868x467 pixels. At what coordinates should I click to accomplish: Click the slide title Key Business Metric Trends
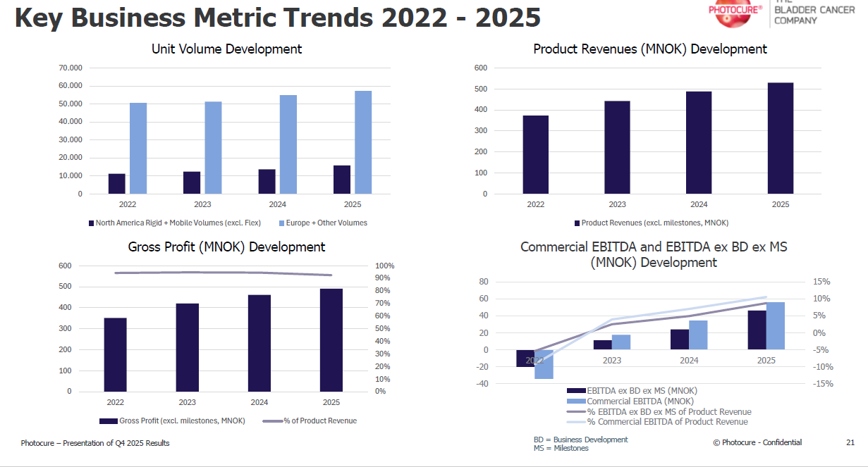278,17
